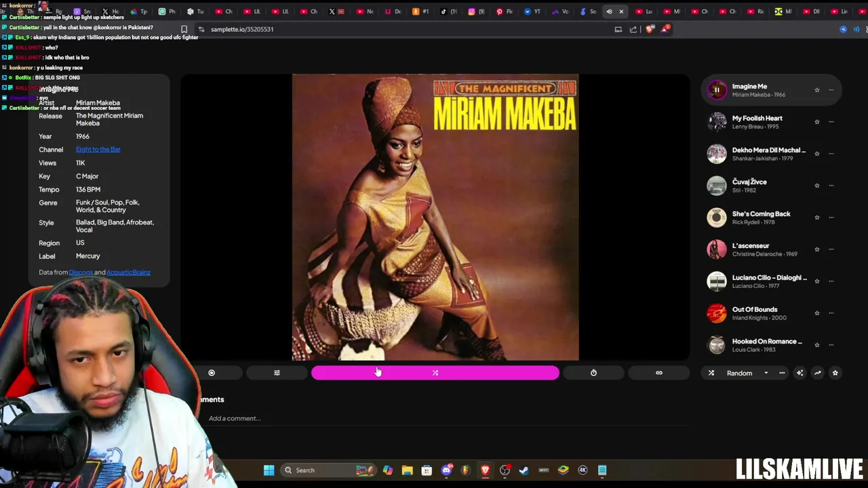Star the Dekho Mera Dil Machal track
This screenshot has width=868, height=488.
pyautogui.click(x=817, y=154)
